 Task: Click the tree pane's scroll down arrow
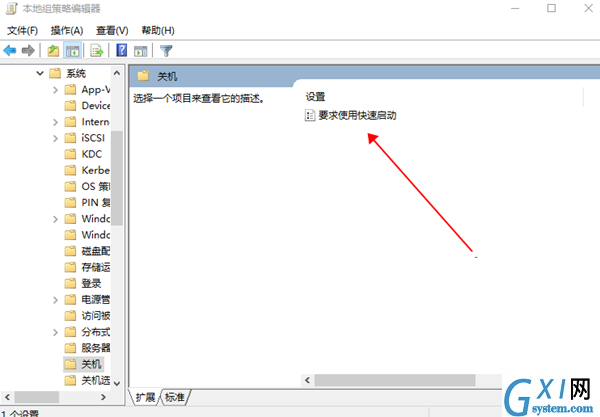coord(117,383)
